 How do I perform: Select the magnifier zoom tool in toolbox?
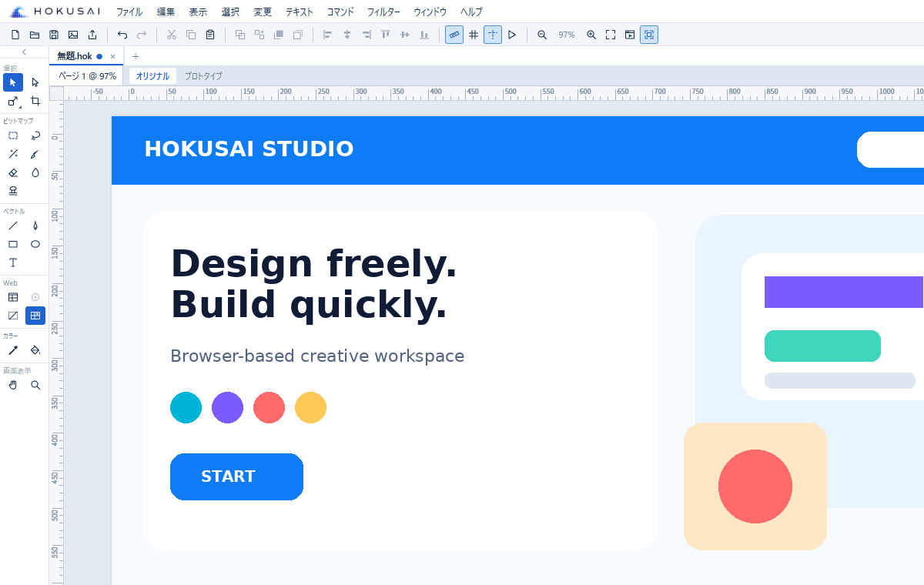(x=35, y=385)
